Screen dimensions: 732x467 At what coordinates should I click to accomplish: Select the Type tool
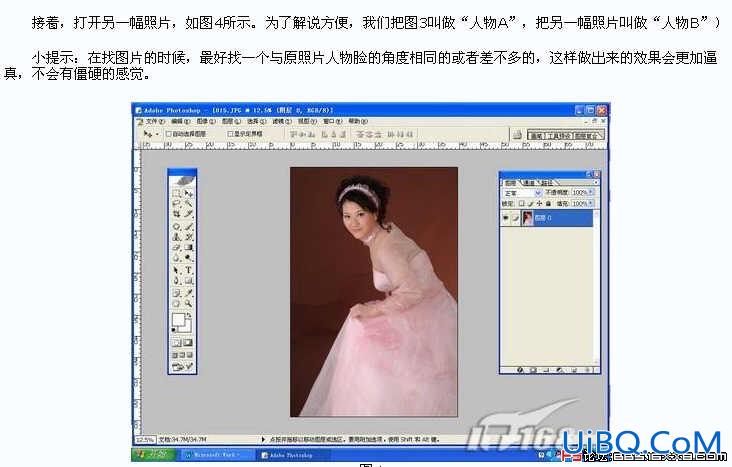click(x=188, y=270)
